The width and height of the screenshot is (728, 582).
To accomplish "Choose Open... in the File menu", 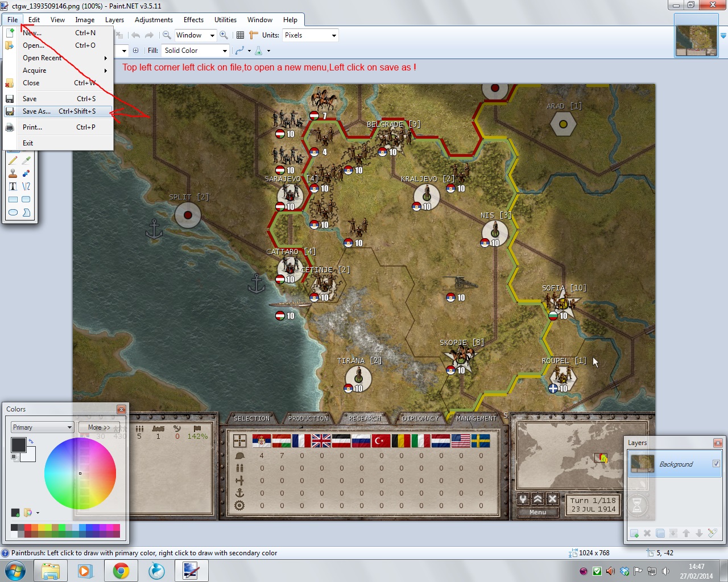I will point(57,45).
